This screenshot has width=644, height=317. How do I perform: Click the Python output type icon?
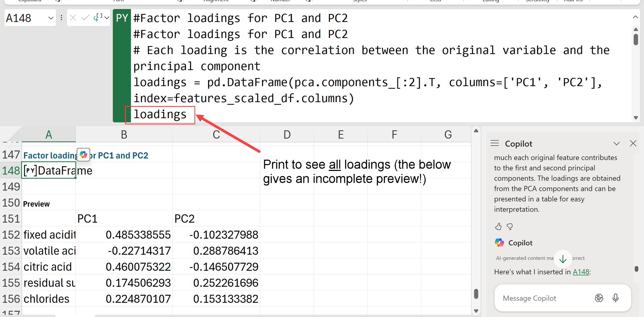pos(98,18)
